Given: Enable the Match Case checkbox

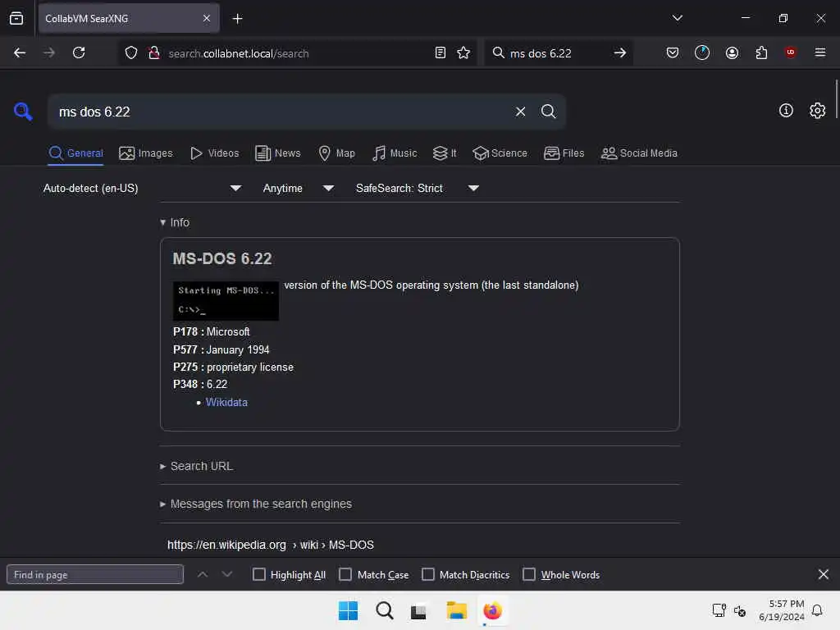Looking at the screenshot, I should tap(345, 574).
